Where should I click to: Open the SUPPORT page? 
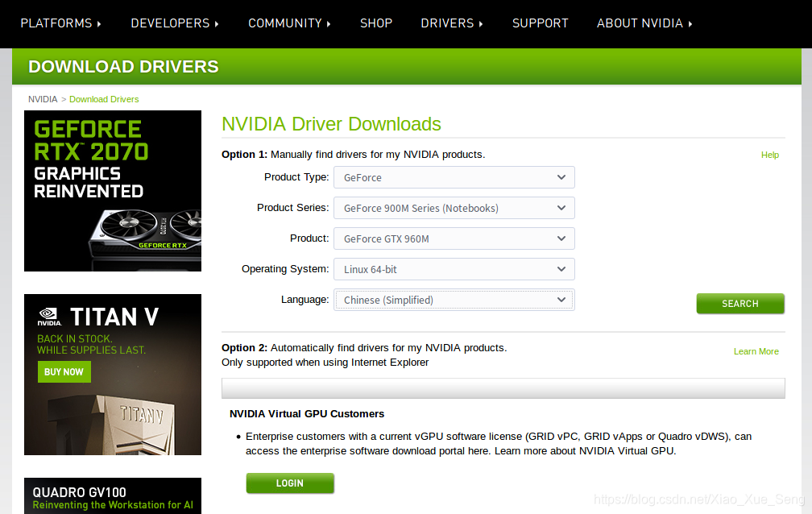click(540, 23)
